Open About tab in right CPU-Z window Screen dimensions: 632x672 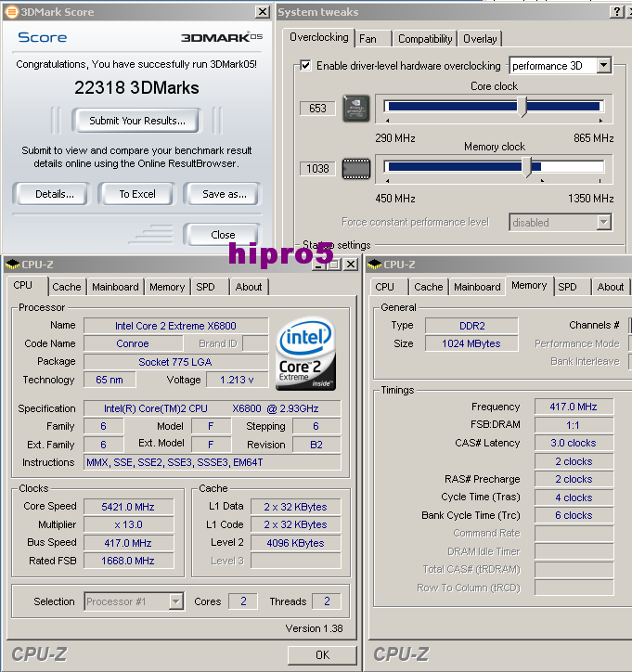click(611, 287)
